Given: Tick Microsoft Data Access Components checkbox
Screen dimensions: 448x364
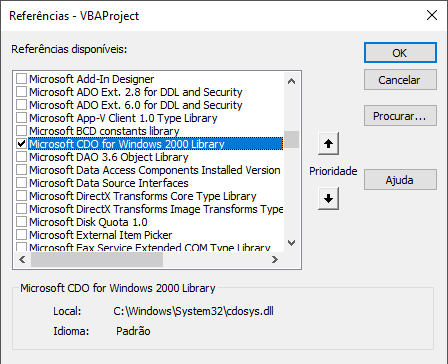Looking at the screenshot, I should click(22, 170).
